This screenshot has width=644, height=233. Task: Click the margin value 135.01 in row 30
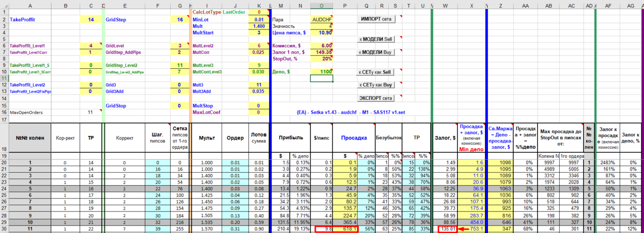click(445, 229)
